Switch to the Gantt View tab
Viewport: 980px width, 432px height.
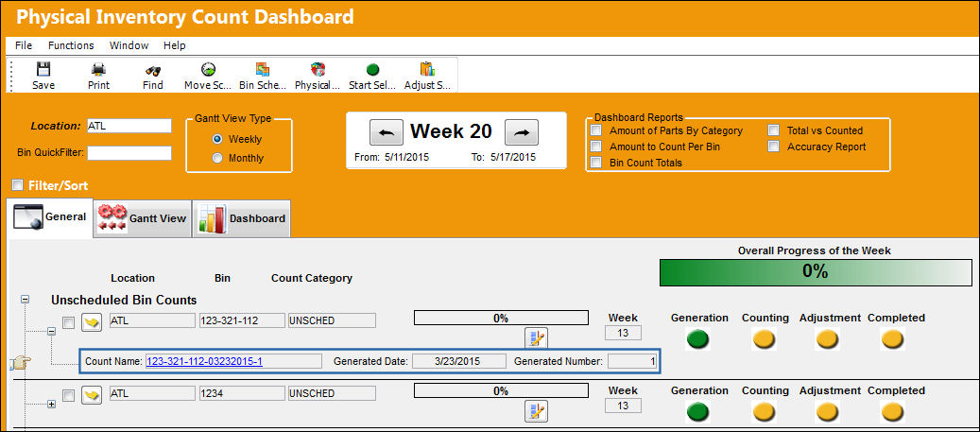pyautogui.click(x=143, y=218)
